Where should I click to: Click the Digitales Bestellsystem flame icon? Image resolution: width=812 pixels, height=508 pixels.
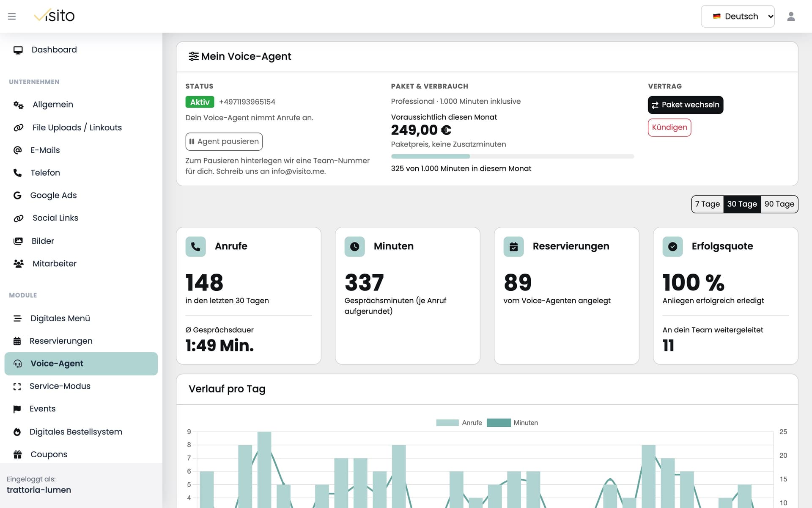click(17, 432)
